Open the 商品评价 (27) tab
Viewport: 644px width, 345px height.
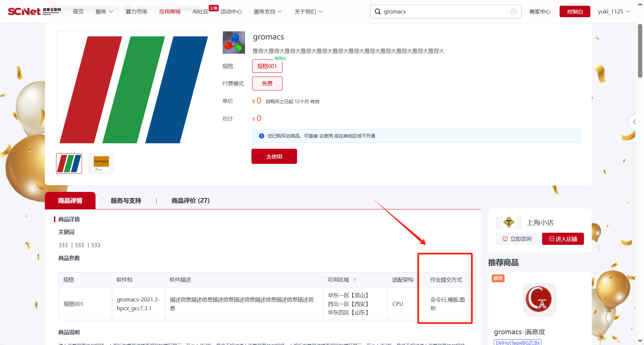(190, 201)
